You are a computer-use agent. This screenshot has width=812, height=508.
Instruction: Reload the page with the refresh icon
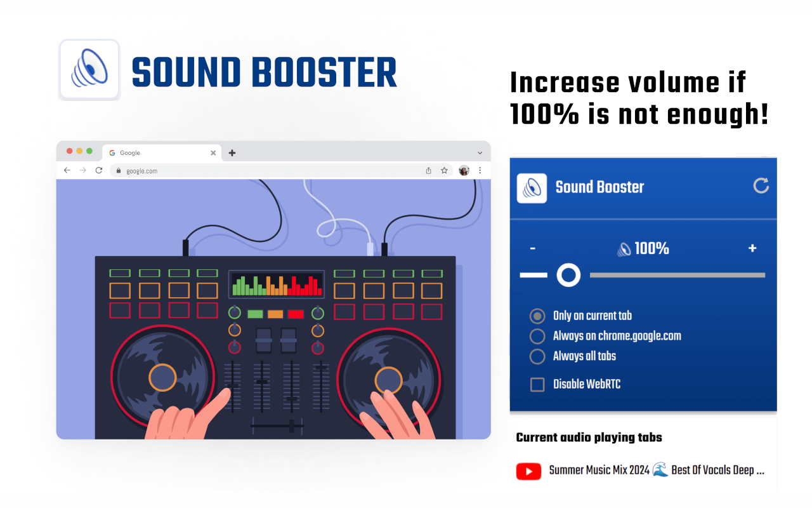pos(99,170)
